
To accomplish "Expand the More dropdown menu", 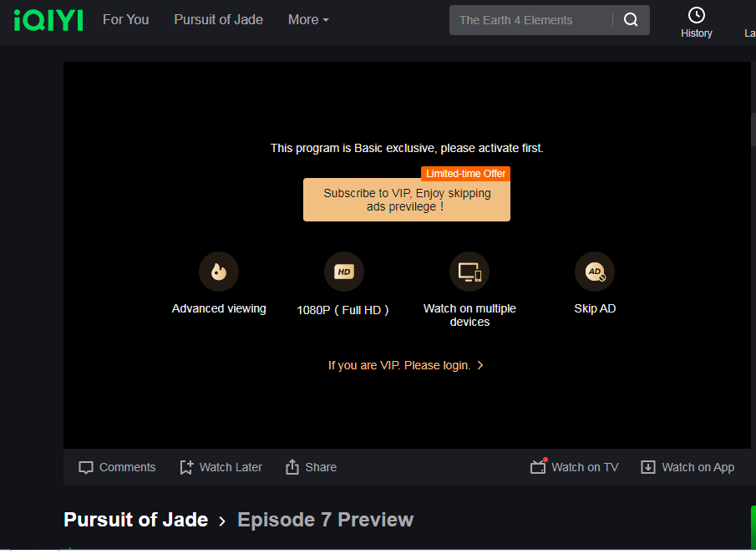I will point(308,20).
